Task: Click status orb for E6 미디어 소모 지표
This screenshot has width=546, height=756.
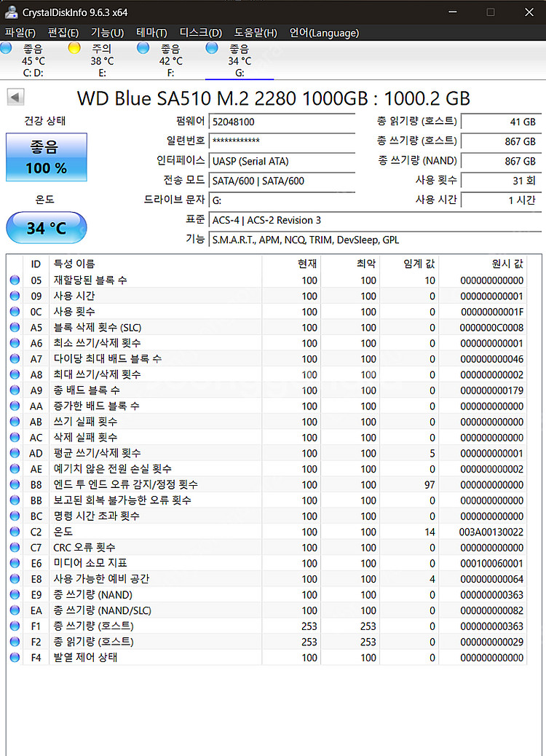Action: point(15,563)
